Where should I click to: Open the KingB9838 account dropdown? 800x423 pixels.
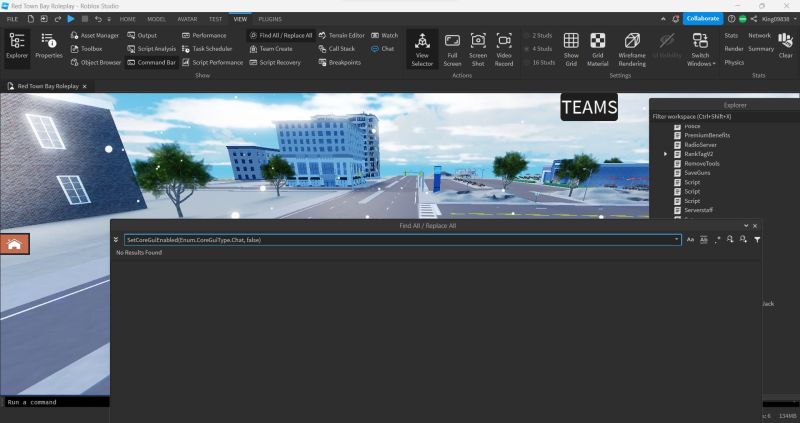pos(777,19)
